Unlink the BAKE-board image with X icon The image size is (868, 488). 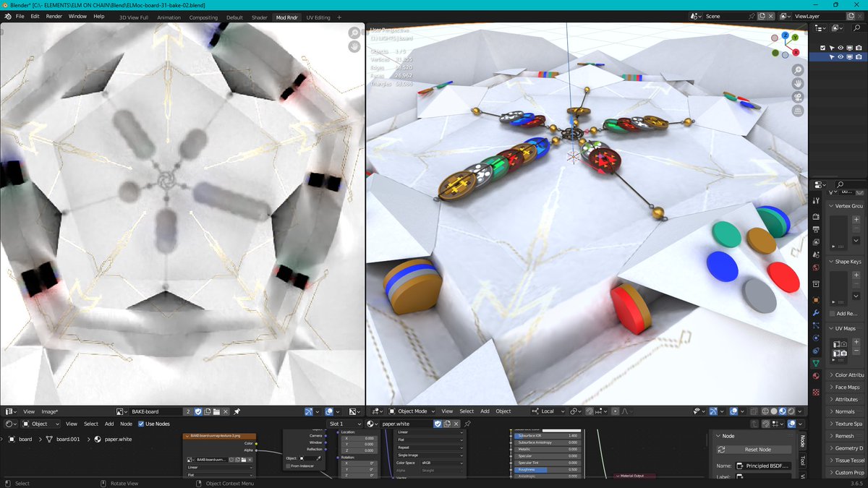226,411
